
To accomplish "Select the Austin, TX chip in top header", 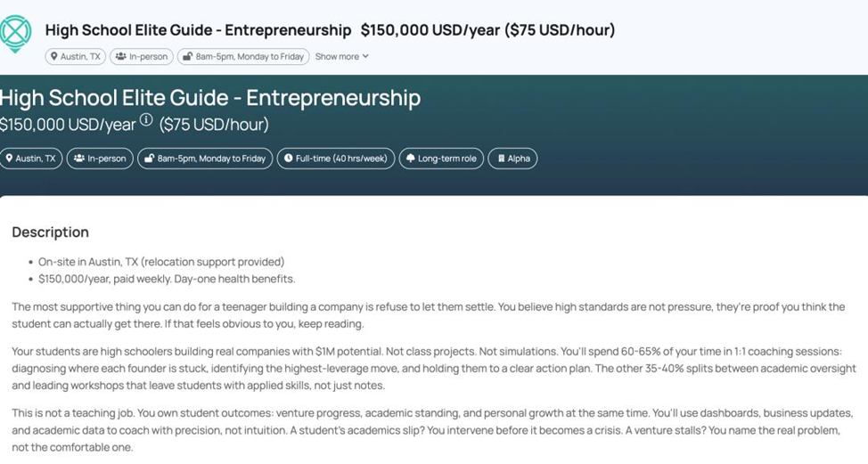I will 75,56.
